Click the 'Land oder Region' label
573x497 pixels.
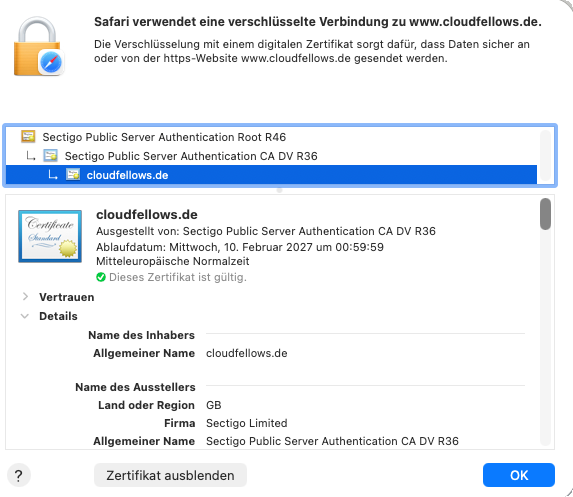point(146,405)
